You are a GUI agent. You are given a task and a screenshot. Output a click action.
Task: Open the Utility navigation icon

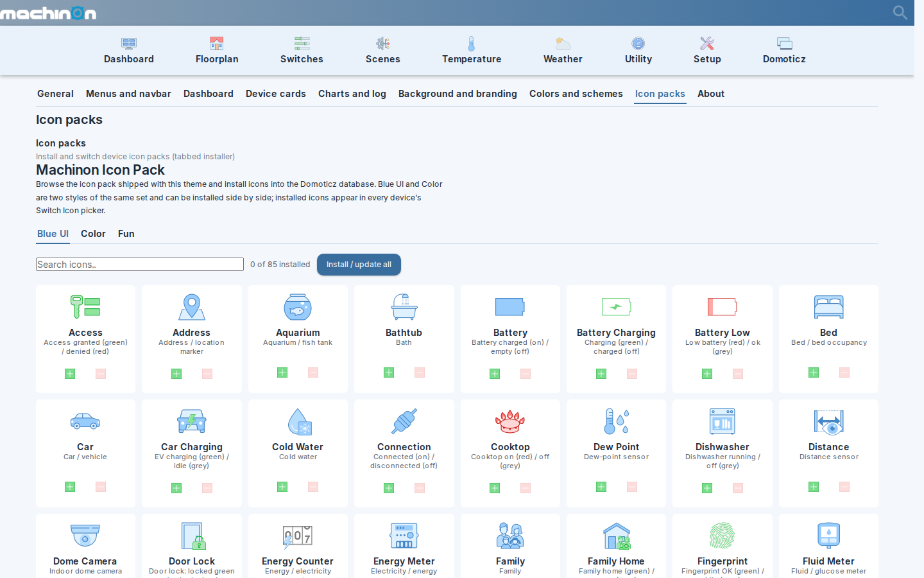click(x=638, y=44)
